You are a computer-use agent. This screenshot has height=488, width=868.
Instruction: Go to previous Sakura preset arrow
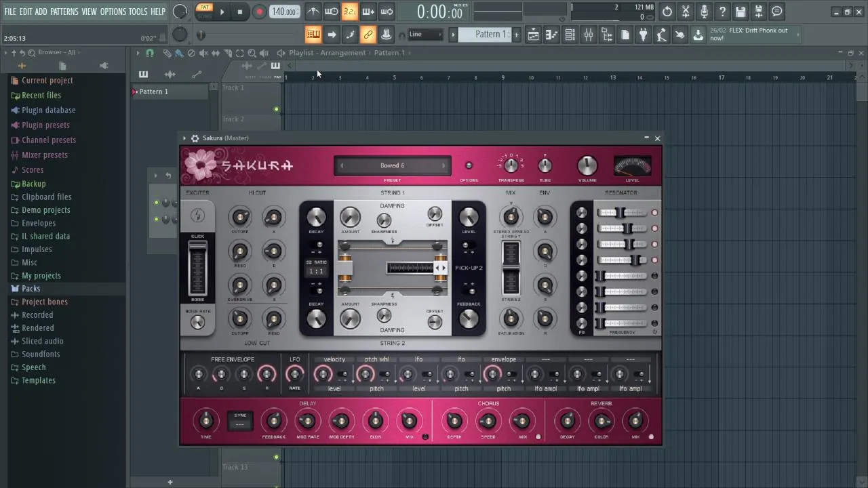click(x=342, y=165)
